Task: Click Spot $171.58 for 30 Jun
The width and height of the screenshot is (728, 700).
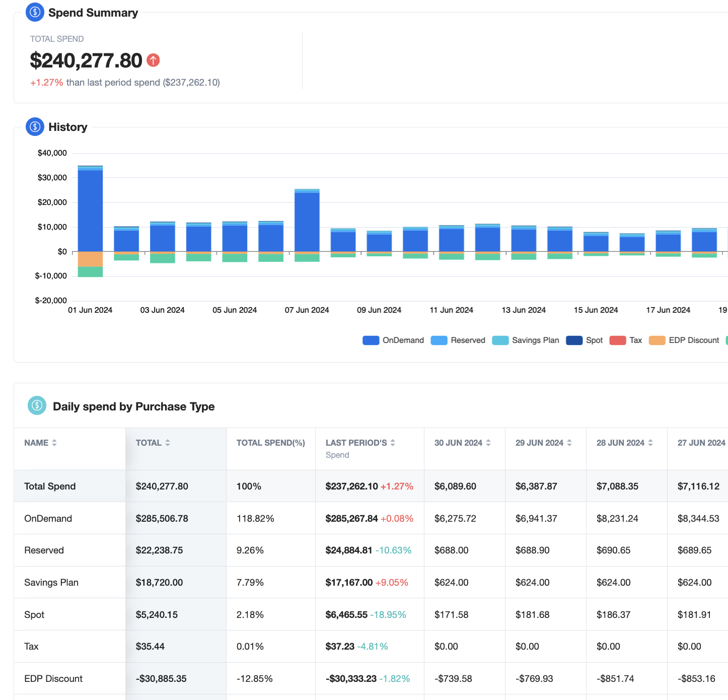Action: point(451,615)
